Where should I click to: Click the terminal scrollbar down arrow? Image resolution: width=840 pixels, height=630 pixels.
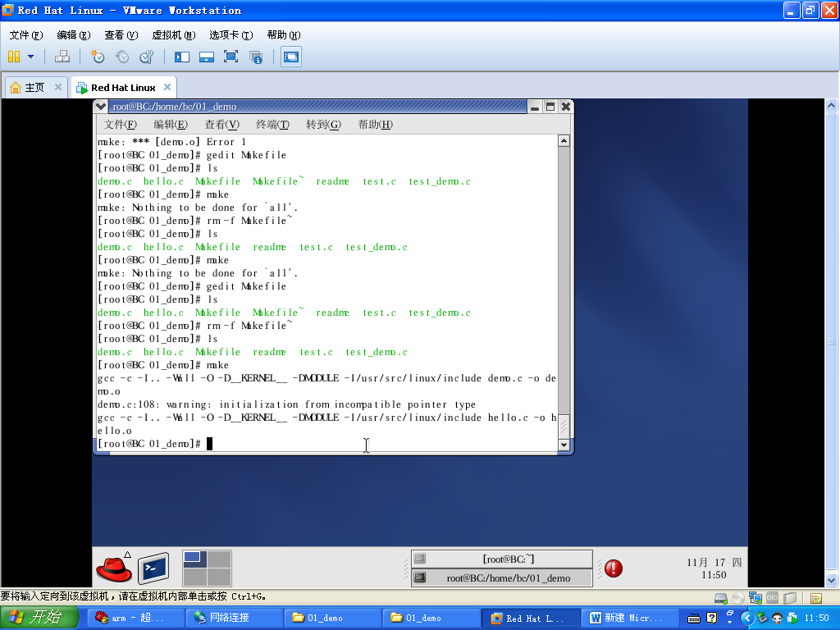pos(564,445)
